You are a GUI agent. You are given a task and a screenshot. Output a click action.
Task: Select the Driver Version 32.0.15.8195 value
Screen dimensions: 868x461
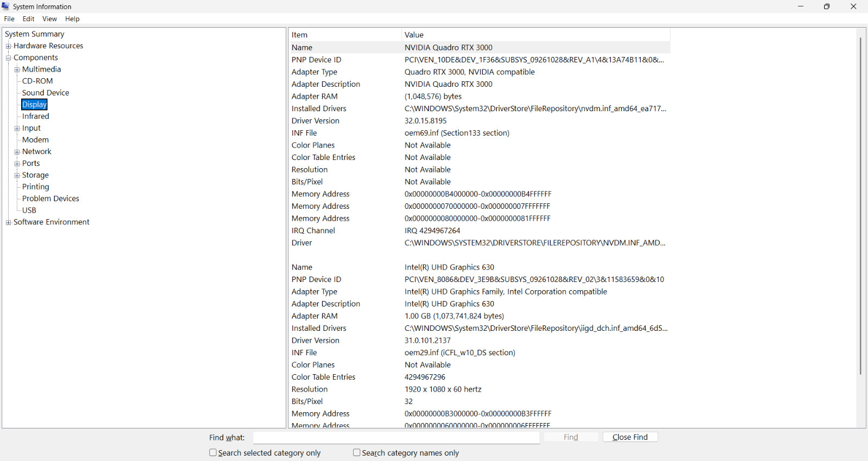coord(425,121)
